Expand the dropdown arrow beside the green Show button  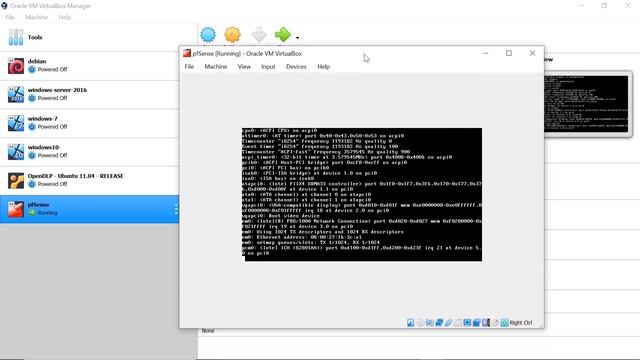(297, 38)
